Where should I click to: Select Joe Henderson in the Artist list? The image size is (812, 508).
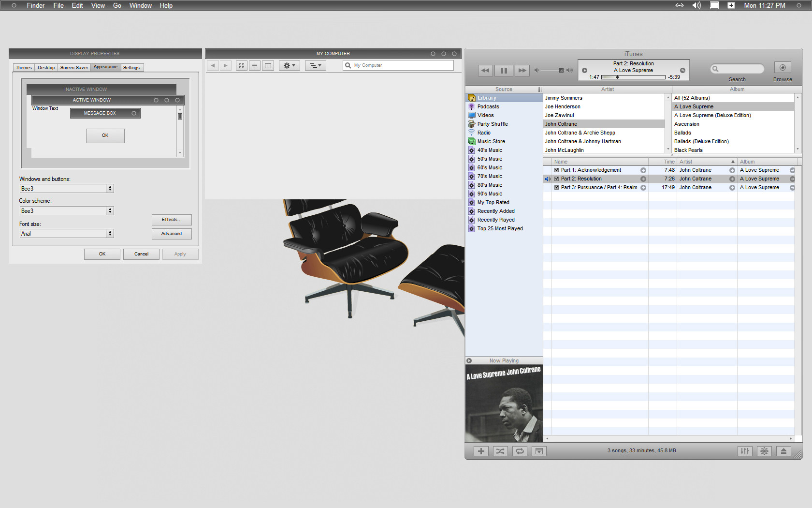[x=604, y=106]
